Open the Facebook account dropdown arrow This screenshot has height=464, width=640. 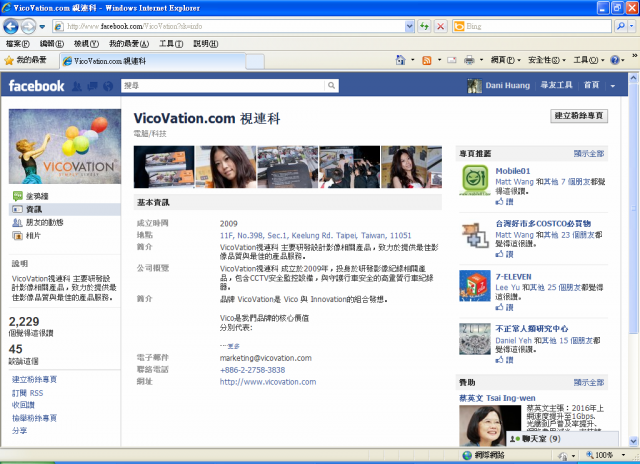pos(613,86)
